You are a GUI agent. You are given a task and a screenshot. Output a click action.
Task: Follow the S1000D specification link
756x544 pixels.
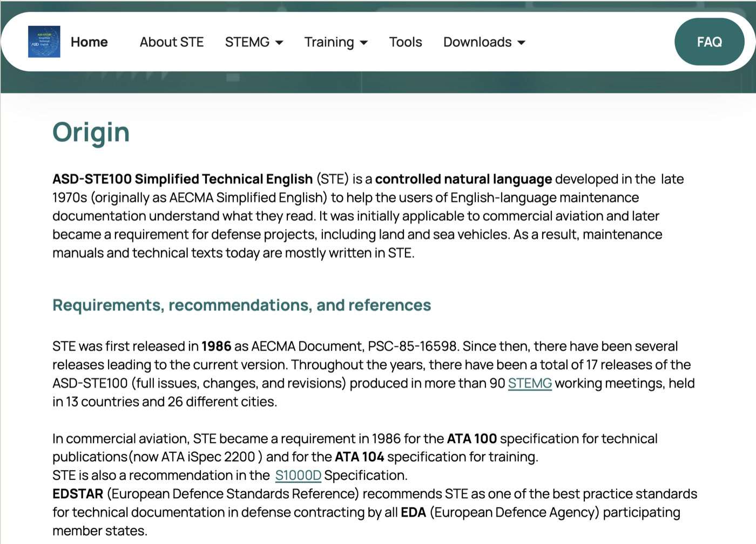tap(298, 475)
